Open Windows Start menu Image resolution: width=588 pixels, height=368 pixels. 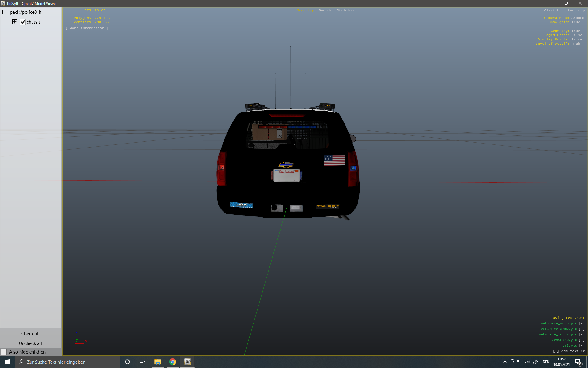7,362
